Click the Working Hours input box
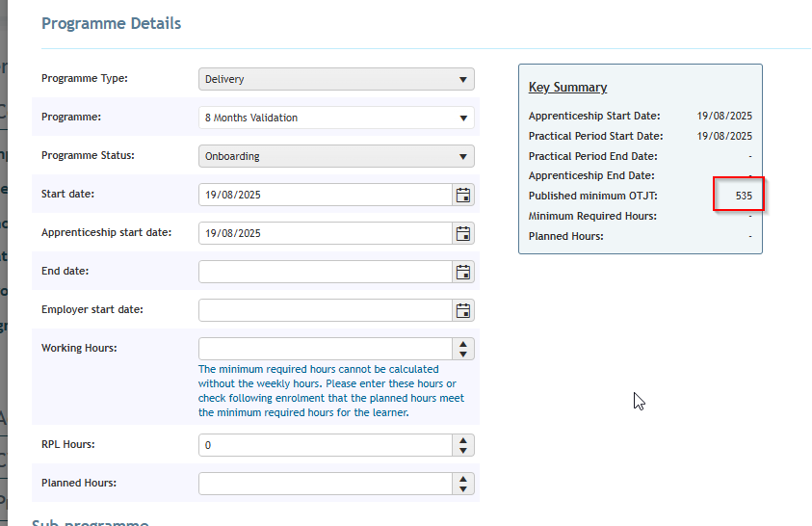This screenshot has width=812, height=526. click(x=326, y=349)
